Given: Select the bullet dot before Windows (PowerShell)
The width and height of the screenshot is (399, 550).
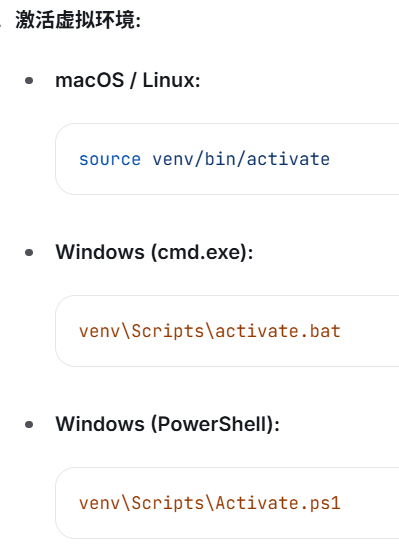Looking at the screenshot, I should pyautogui.click(x=29, y=424).
